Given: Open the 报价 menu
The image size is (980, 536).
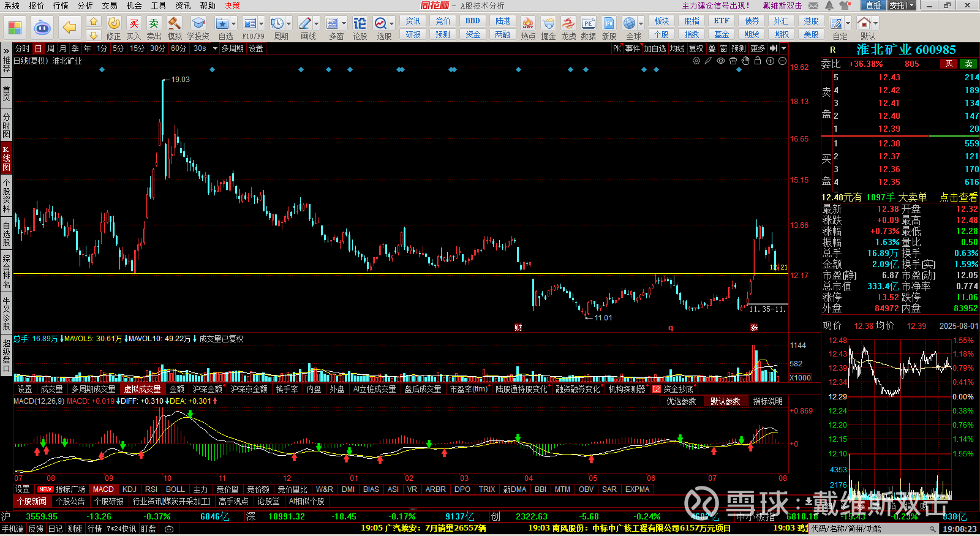Looking at the screenshot, I should pos(36,6).
